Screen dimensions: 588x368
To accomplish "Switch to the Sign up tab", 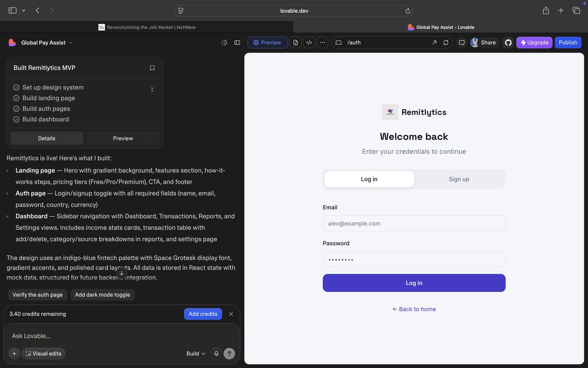I will pos(459,179).
